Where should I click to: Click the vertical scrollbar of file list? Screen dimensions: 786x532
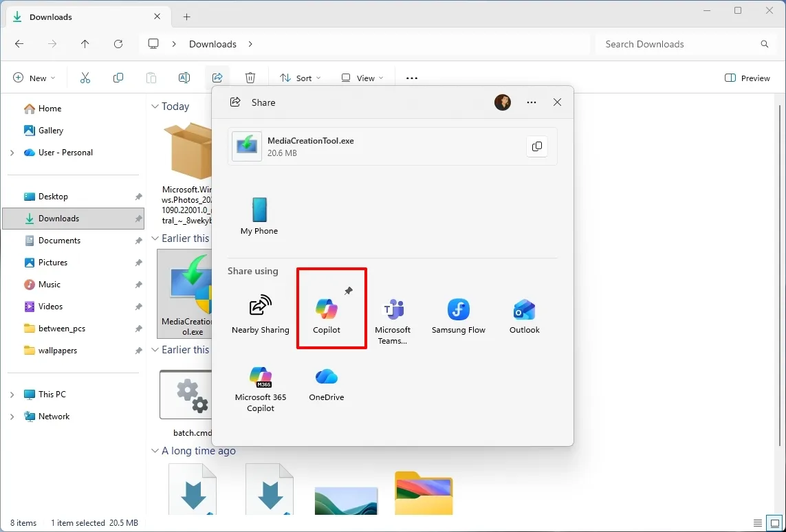[x=779, y=276]
